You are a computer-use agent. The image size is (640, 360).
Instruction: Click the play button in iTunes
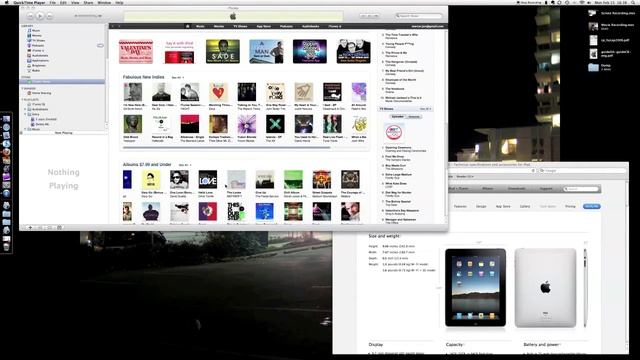click(40, 16)
